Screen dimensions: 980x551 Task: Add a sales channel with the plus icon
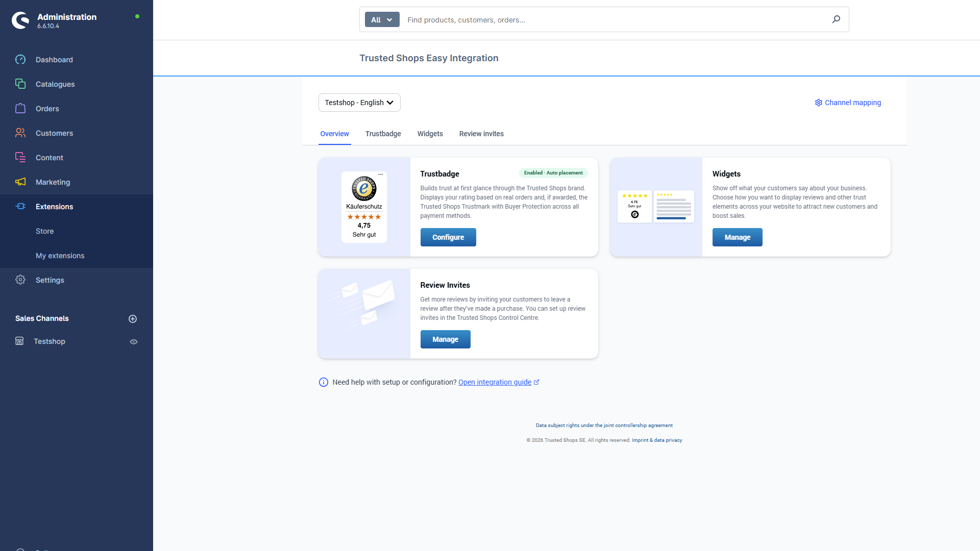click(133, 318)
